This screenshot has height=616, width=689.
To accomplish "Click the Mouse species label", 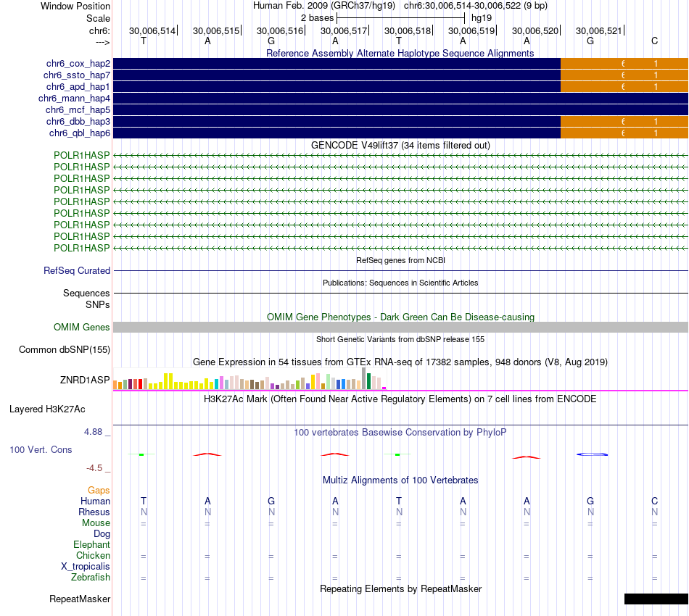I will pos(96,523).
